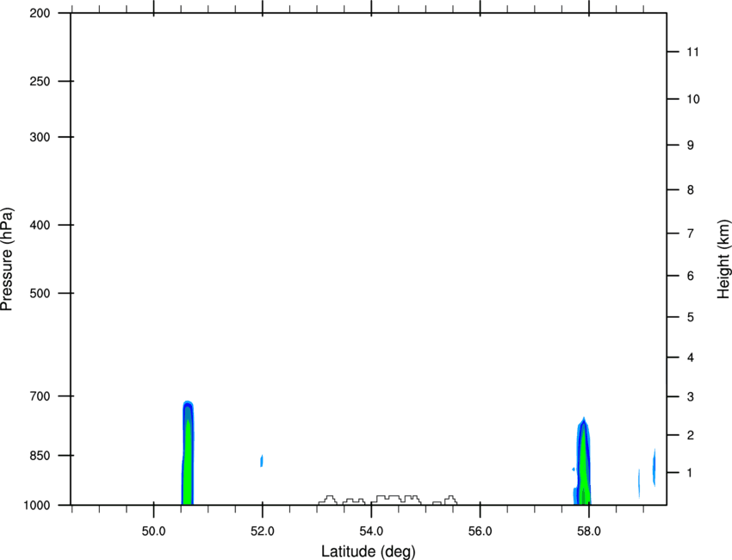Click the 56.0 latitude tick label
Viewport: 732px width, 560px height.
pos(480,532)
